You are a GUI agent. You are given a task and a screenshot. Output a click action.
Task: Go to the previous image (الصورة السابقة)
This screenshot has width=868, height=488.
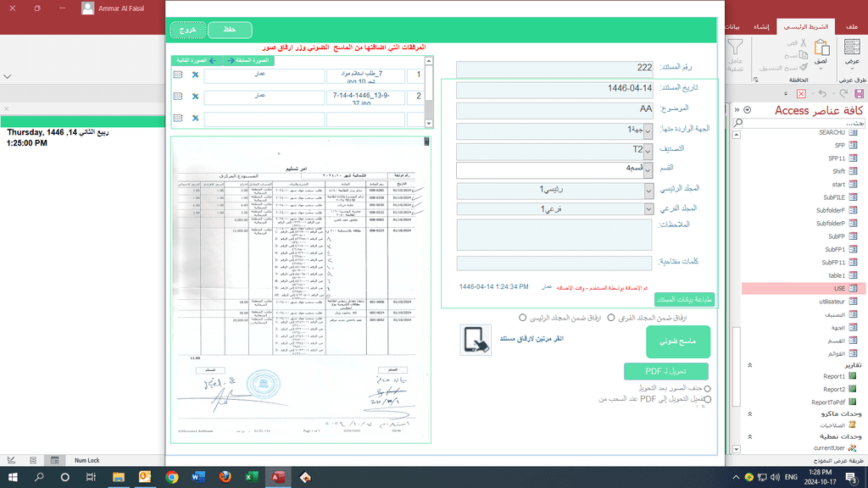point(248,60)
